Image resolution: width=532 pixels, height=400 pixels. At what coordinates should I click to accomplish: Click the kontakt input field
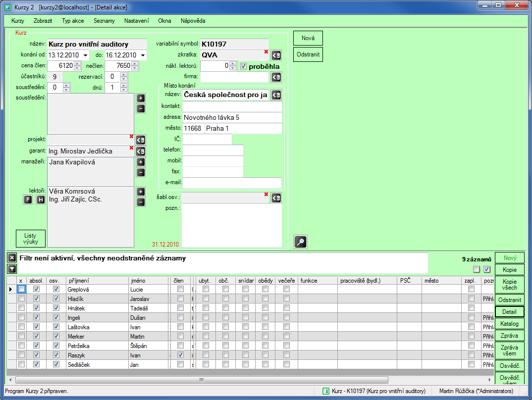[x=232, y=106]
